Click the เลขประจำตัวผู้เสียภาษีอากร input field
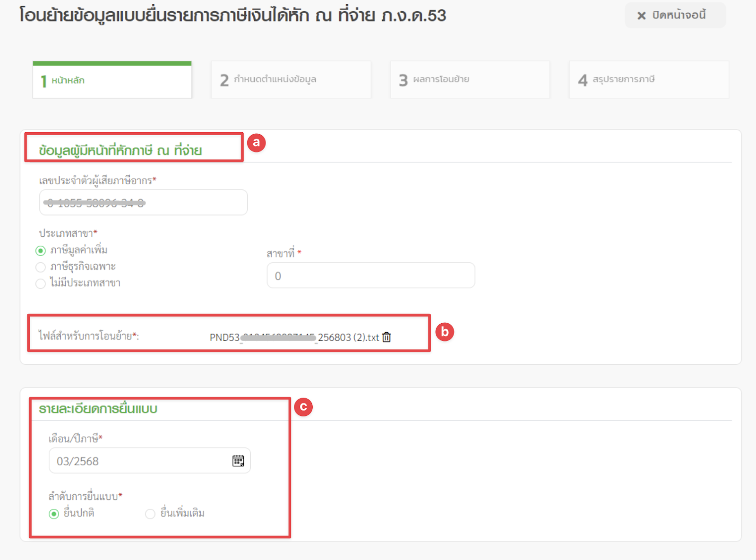 pyautogui.click(x=143, y=203)
